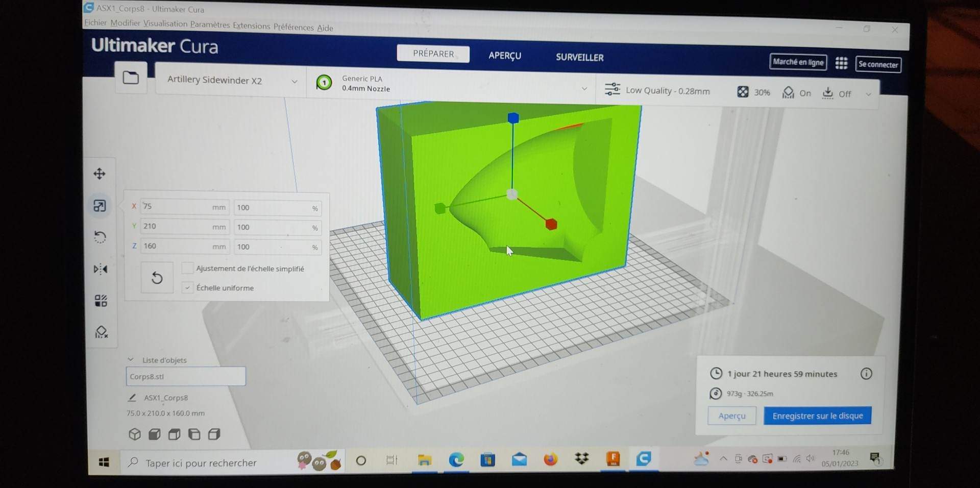Switch to the APERÇU tab
980x488 pixels.
pyautogui.click(x=504, y=56)
